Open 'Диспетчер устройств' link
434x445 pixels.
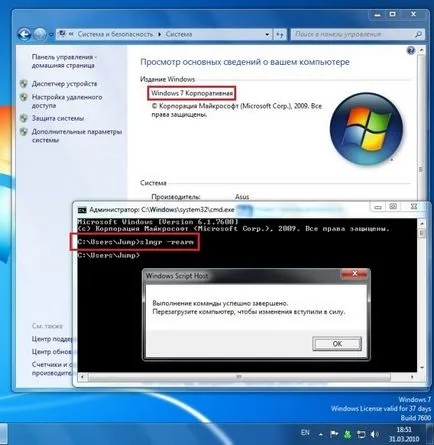pyautogui.click(x=64, y=84)
